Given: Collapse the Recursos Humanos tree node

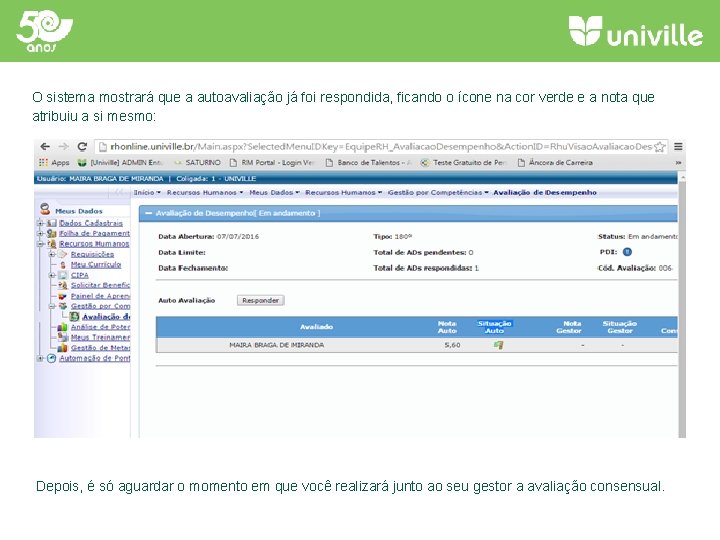Looking at the screenshot, I should pyautogui.click(x=40, y=244).
